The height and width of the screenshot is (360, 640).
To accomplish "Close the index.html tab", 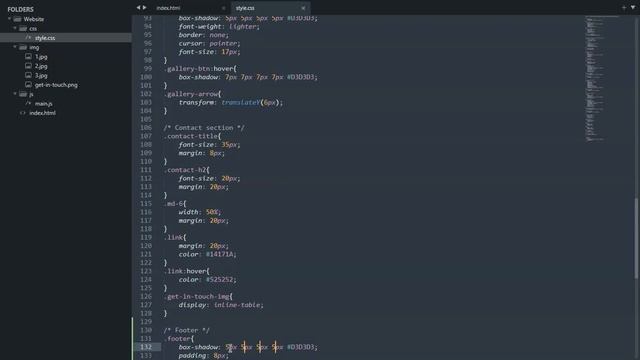I will [x=223, y=8].
